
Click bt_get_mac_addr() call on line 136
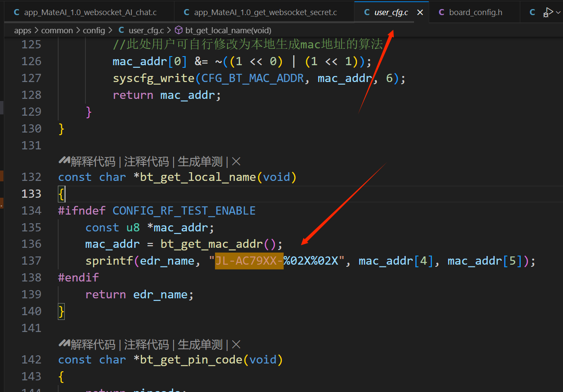218,244
